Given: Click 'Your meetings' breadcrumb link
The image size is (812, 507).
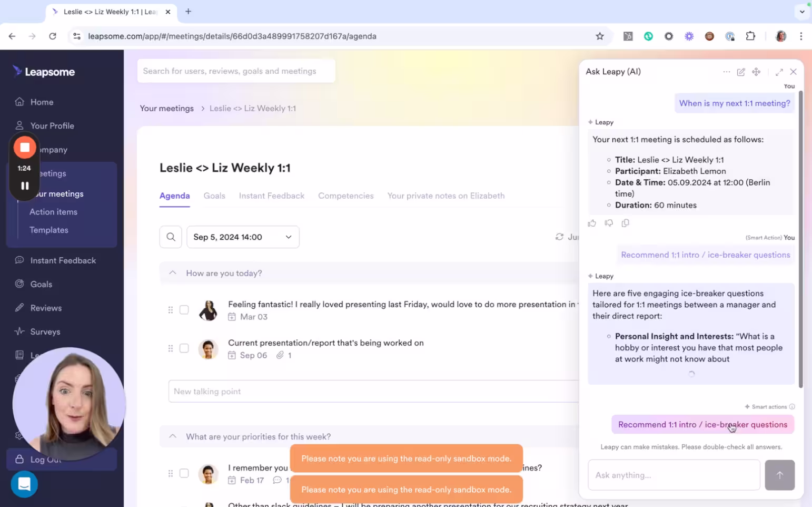Looking at the screenshot, I should (167, 108).
